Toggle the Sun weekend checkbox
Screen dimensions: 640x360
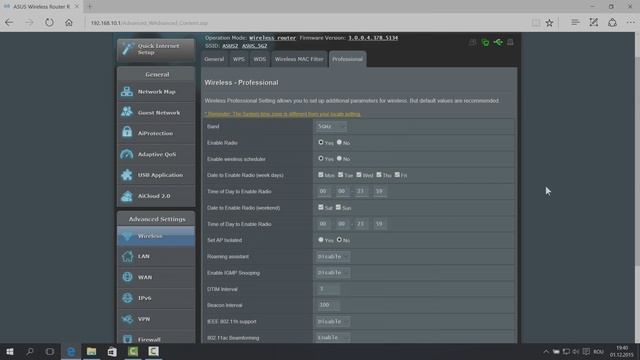pos(338,207)
